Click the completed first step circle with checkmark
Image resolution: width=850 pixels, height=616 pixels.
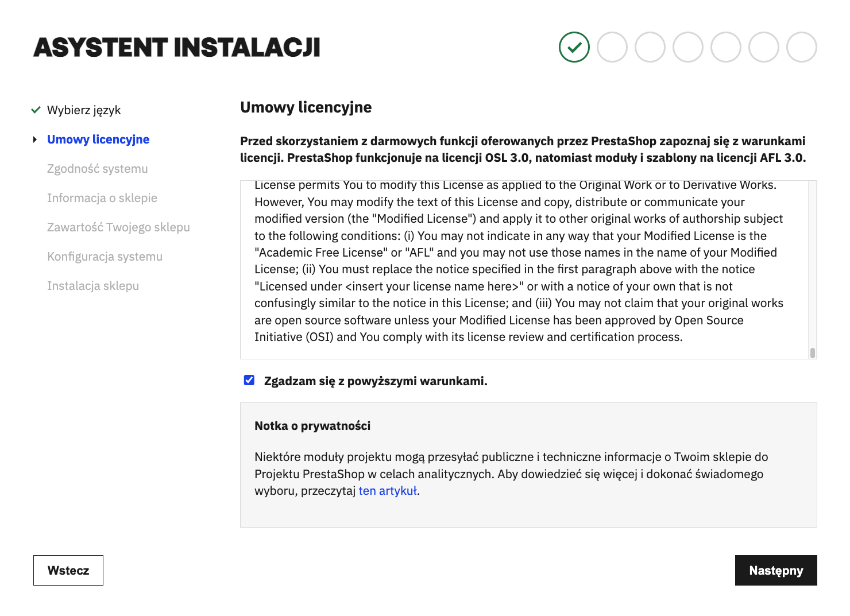574,47
